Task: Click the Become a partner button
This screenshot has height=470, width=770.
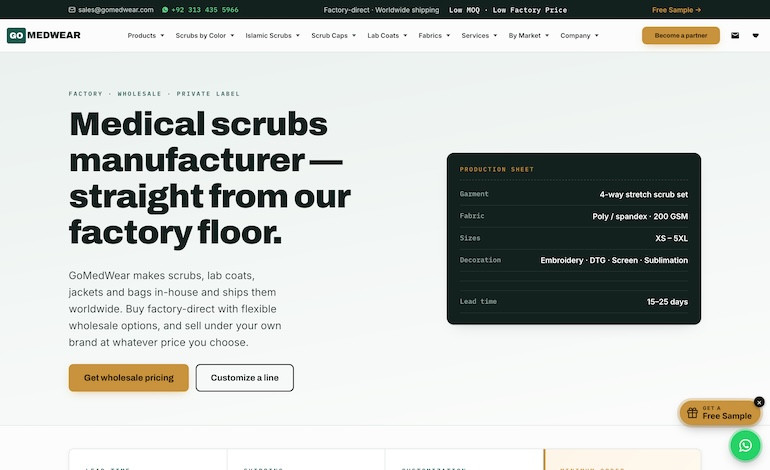Action: tap(681, 35)
